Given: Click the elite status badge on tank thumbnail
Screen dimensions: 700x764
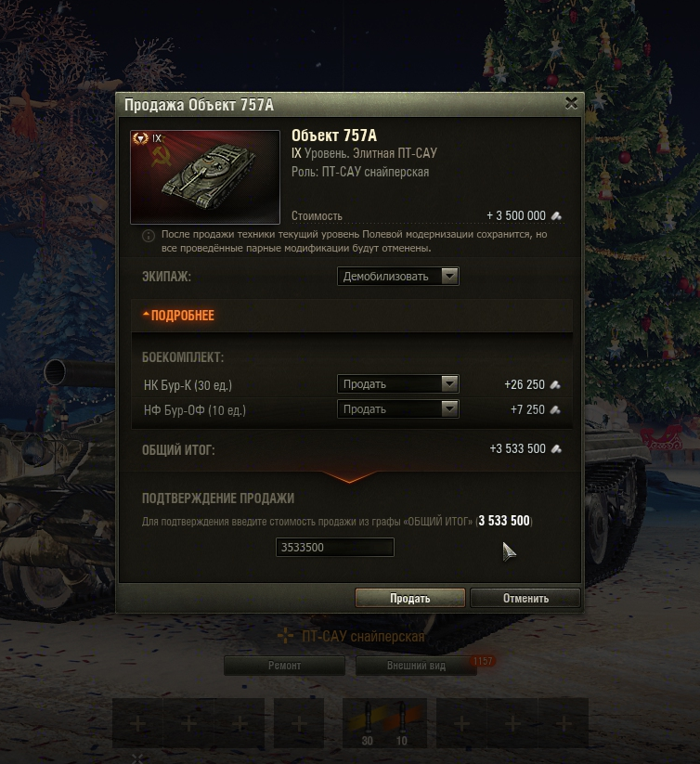Looking at the screenshot, I should [140, 138].
